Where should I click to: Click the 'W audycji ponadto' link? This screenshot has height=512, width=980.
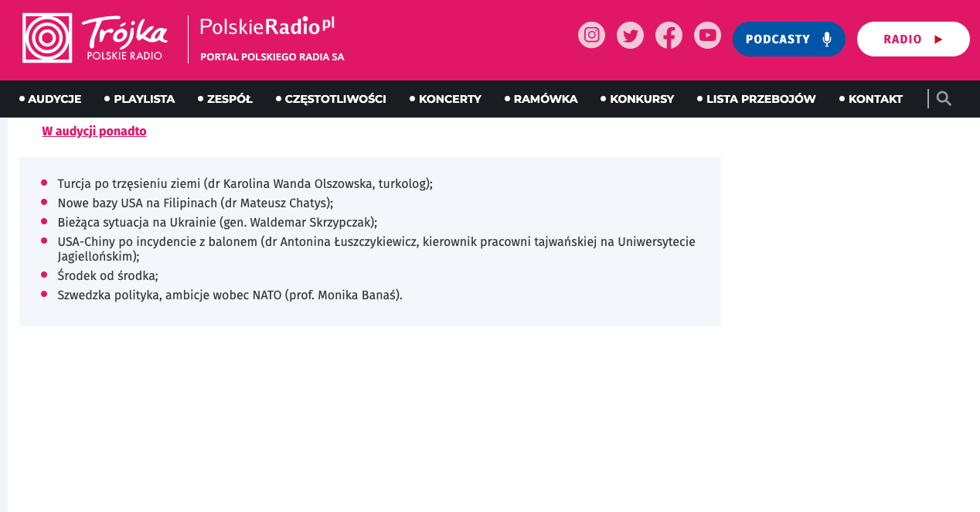(x=94, y=131)
